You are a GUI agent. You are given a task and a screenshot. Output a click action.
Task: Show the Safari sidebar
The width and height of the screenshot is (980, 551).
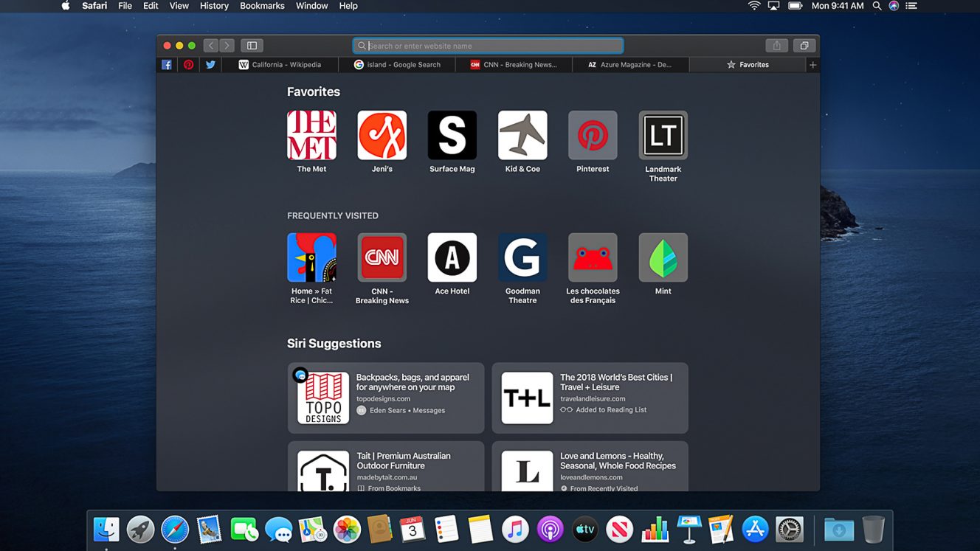[252, 46]
